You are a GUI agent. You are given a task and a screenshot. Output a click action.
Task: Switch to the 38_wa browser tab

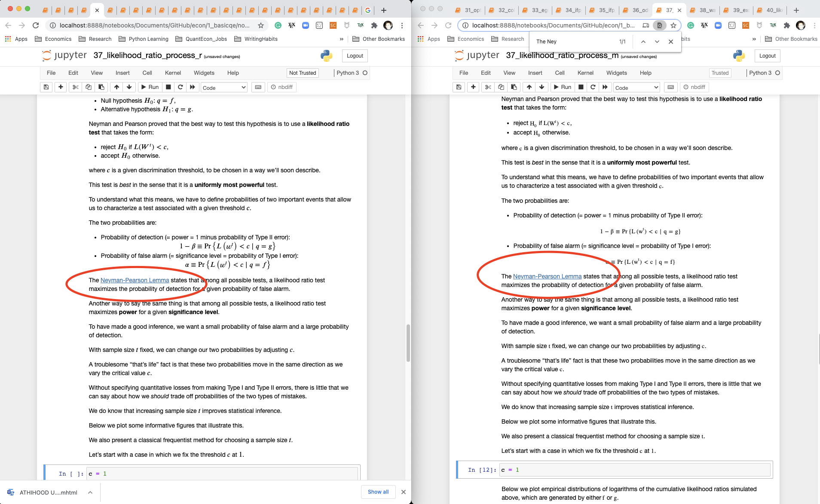click(705, 10)
